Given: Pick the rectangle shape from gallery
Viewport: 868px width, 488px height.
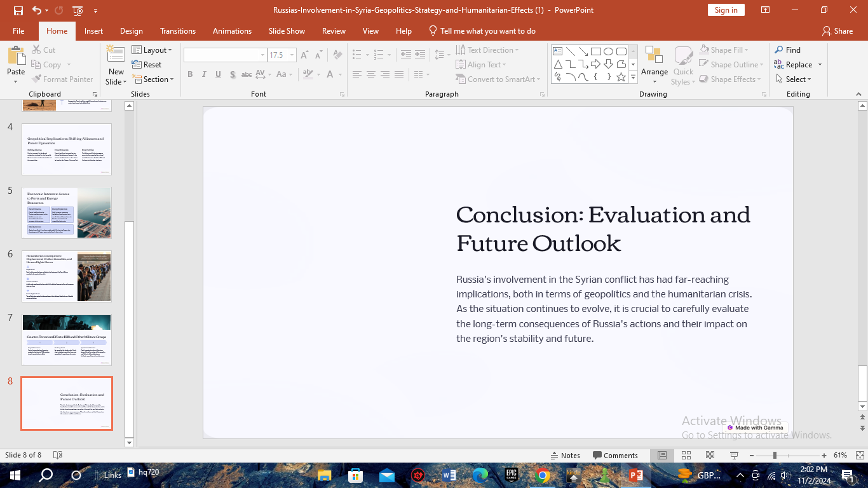Looking at the screenshot, I should tap(596, 51).
